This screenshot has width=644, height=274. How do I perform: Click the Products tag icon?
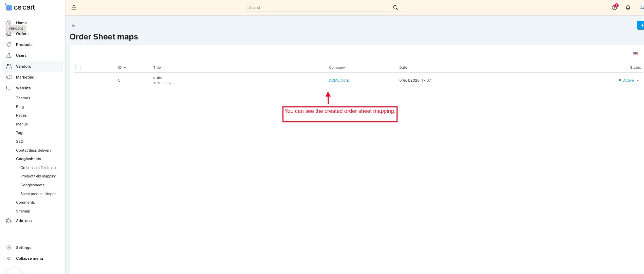tap(9, 45)
